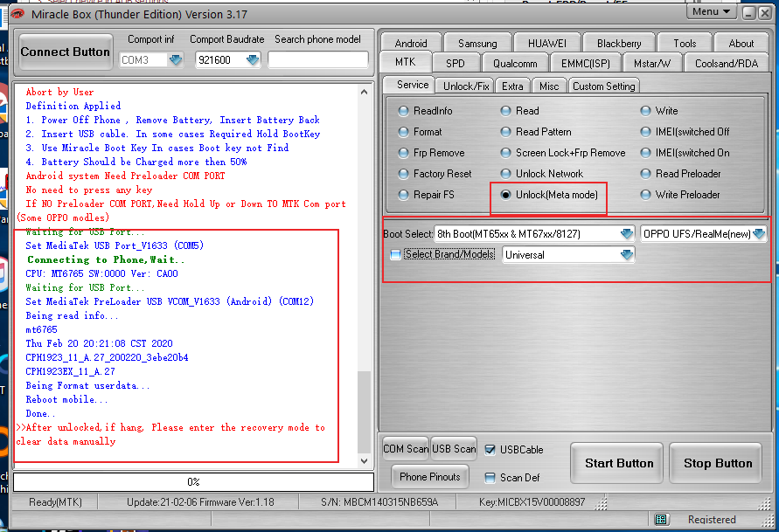The height and width of the screenshot is (532, 779).
Task: Open the HUAWEI tab
Action: click(547, 43)
